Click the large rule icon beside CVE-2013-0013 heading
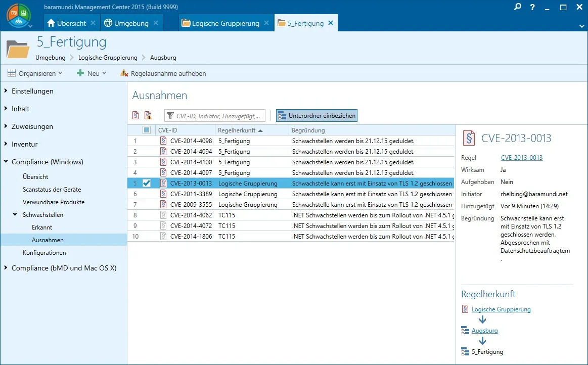Viewport: 588px width, 365px height. point(469,138)
